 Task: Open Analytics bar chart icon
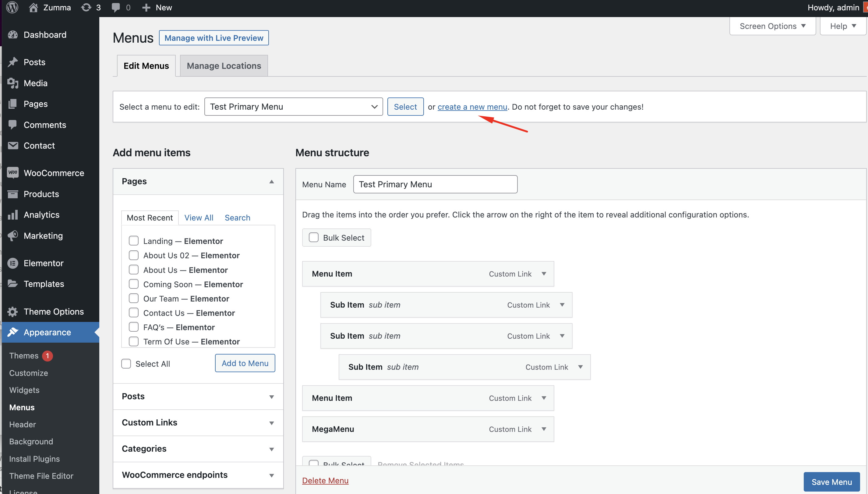tap(13, 215)
